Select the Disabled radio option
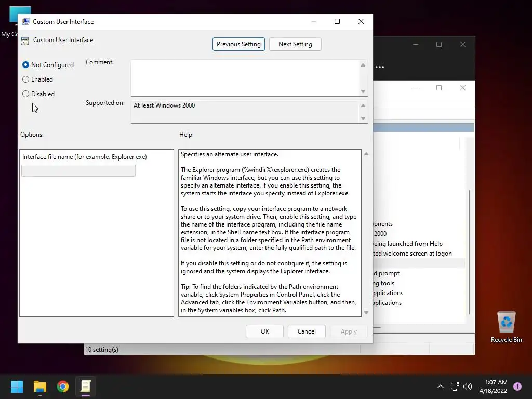The image size is (532, 399). tap(25, 94)
